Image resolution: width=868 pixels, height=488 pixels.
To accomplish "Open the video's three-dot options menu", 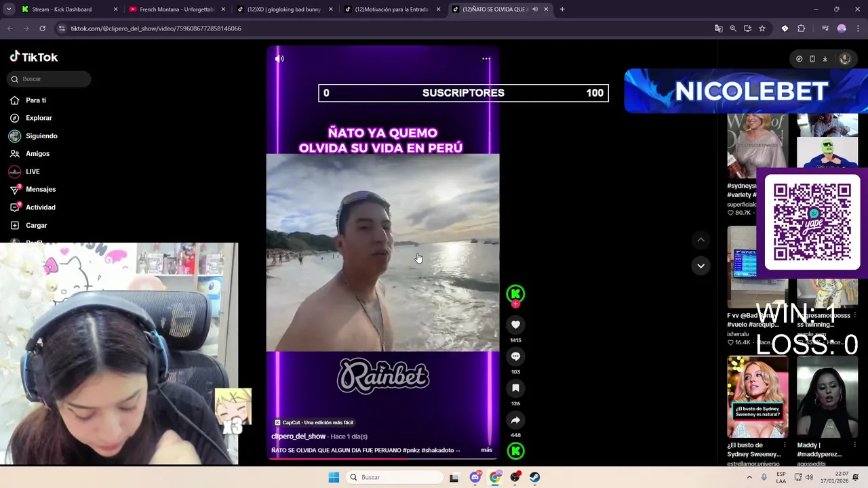I will 486,58.
